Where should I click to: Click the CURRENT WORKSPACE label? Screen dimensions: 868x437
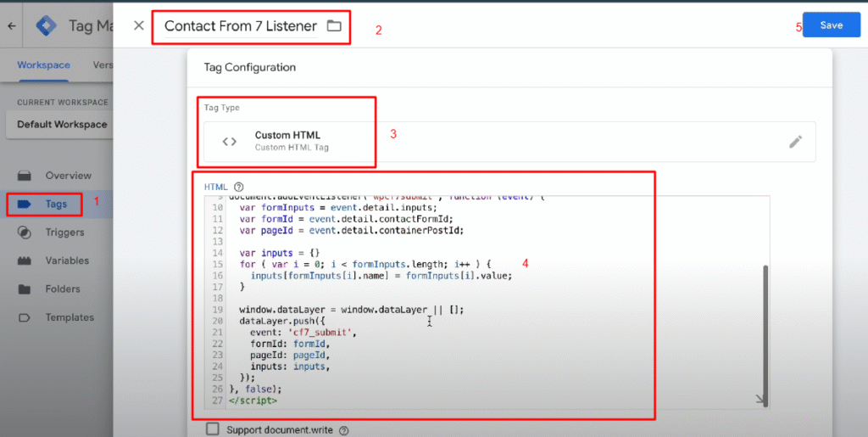tap(63, 103)
